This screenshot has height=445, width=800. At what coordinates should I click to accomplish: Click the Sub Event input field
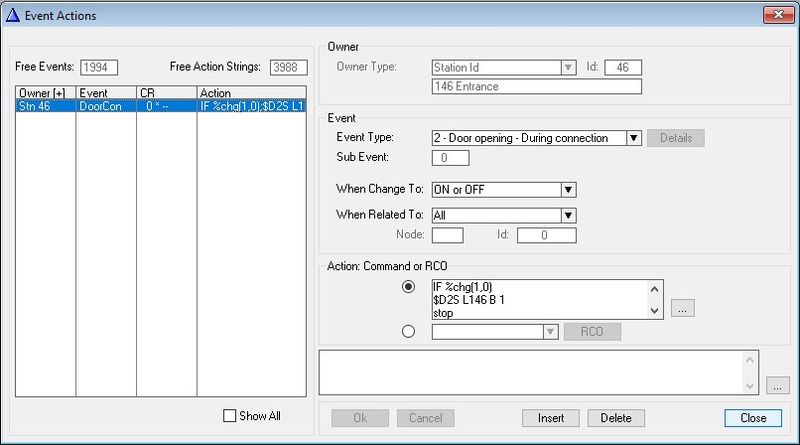(x=450, y=158)
